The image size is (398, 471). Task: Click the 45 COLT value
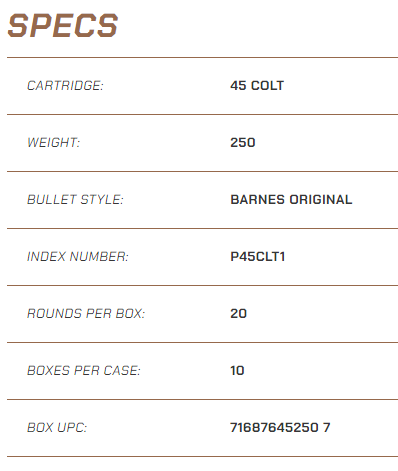(257, 86)
